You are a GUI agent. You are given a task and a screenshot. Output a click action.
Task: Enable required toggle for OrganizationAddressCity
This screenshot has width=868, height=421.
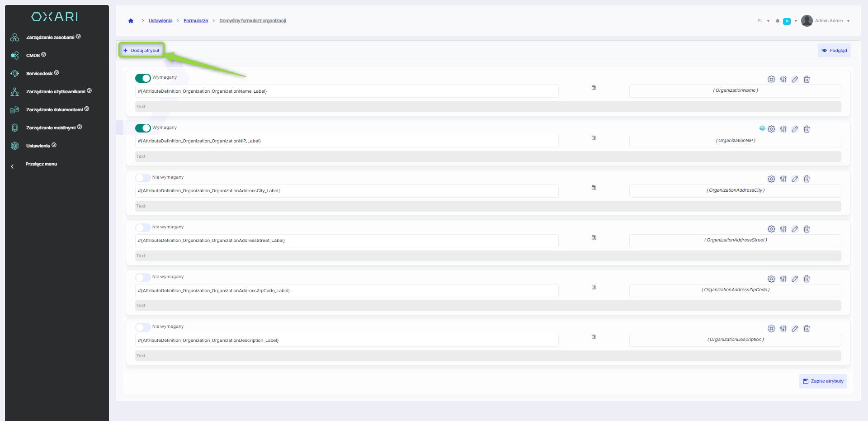(x=143, y=178)
